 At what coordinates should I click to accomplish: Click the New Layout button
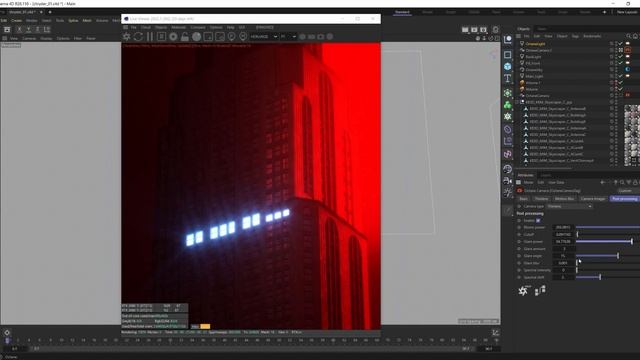tap(627, 12)
